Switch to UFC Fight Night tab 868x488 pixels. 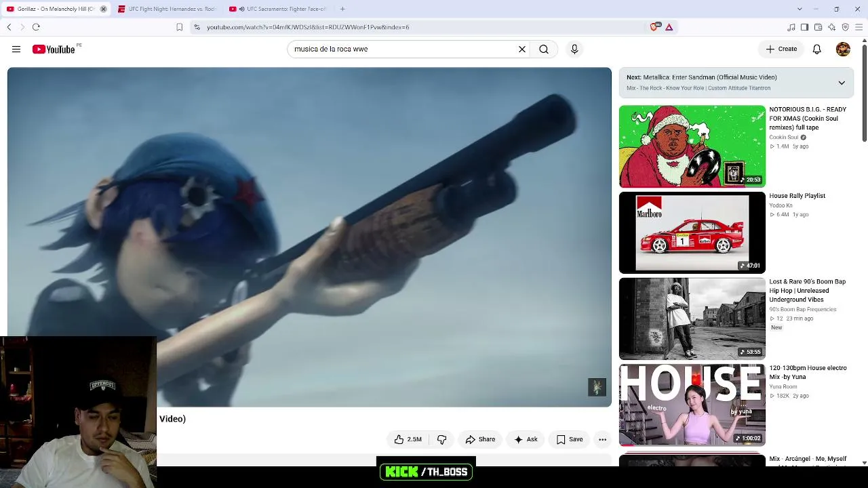[167, 9]
